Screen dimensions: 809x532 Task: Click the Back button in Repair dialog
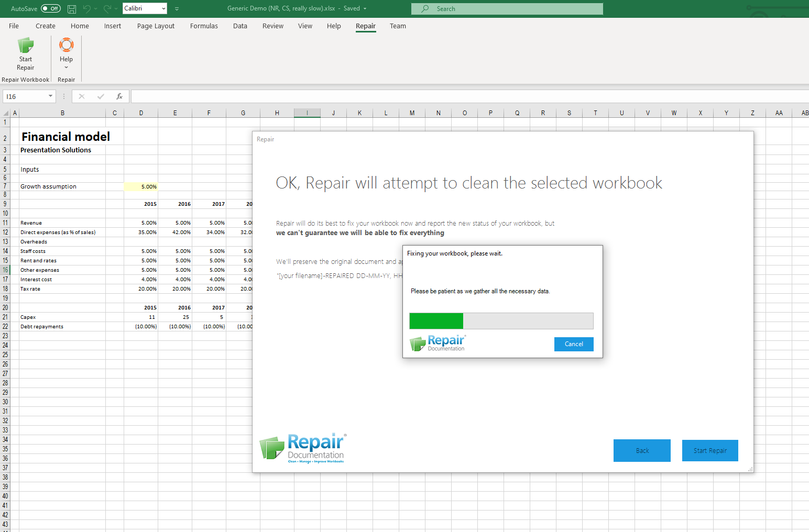pos(642,450)
